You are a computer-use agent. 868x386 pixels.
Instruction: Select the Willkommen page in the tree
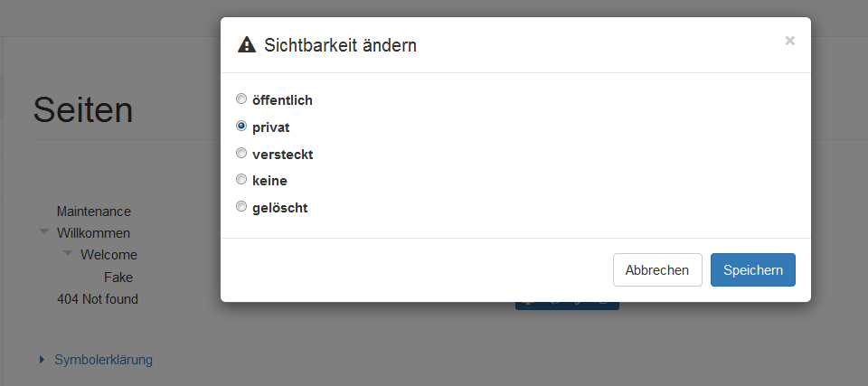93,233
